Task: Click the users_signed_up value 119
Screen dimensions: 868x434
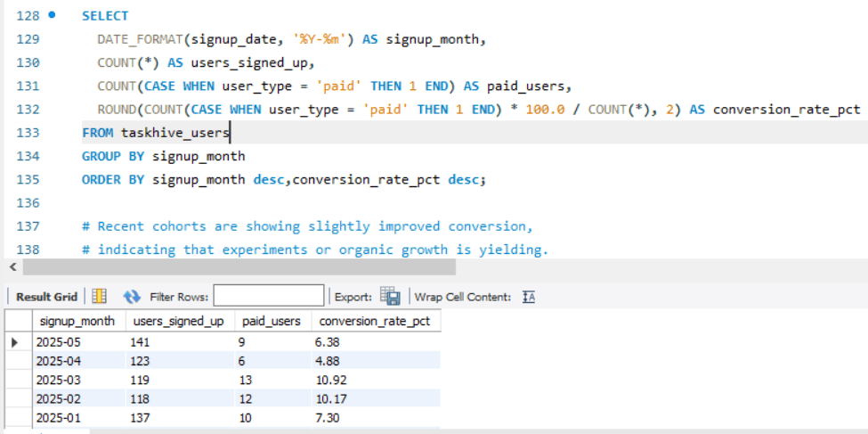Action: [180, 380]
